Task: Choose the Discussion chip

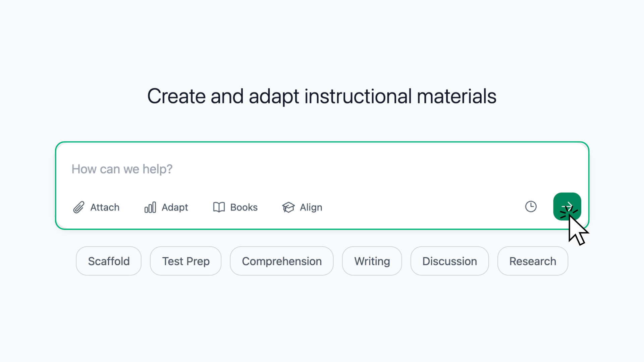Action: [x=449, y=261]
